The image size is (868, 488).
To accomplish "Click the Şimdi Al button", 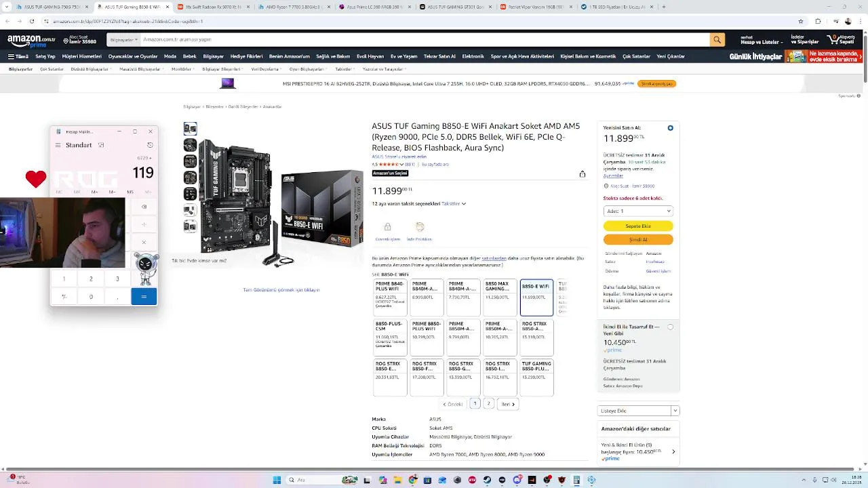I will pyautogui.click(x=638, y=239).
